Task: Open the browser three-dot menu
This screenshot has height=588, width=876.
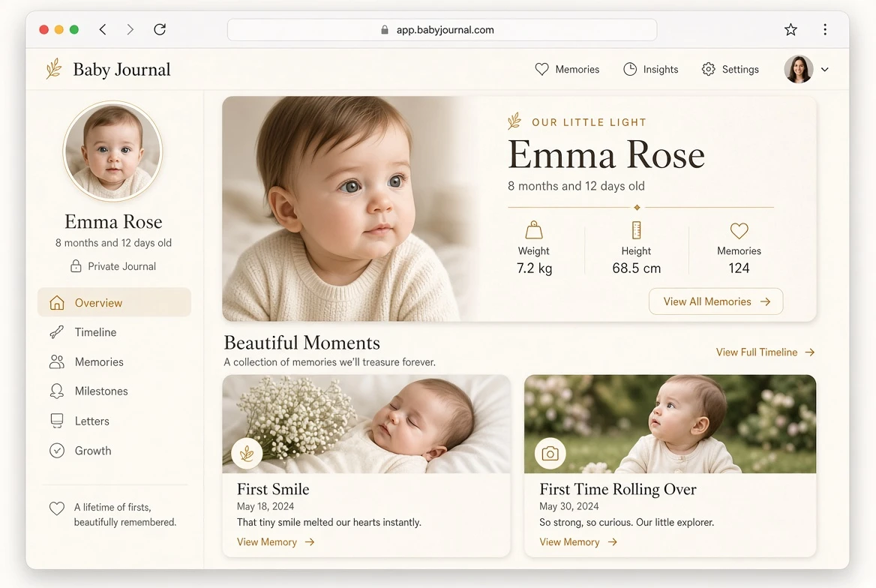Action: [824, 29]
